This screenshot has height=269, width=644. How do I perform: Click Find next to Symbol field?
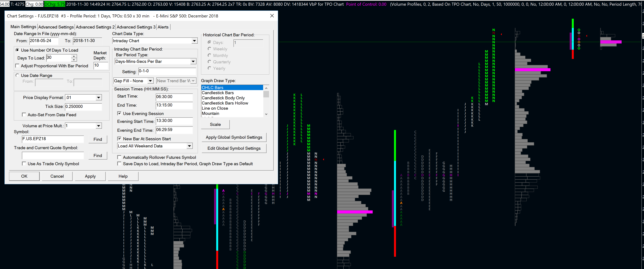click(98, 139)
